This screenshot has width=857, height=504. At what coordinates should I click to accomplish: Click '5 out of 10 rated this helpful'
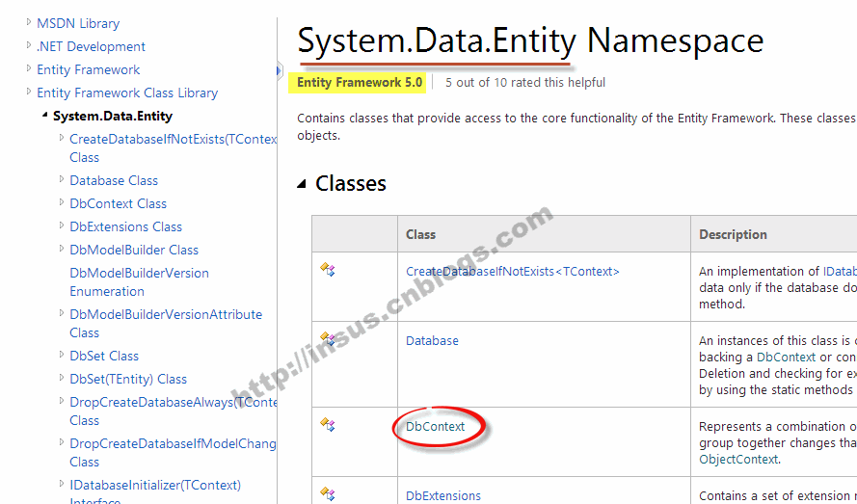tap(525, 83)
